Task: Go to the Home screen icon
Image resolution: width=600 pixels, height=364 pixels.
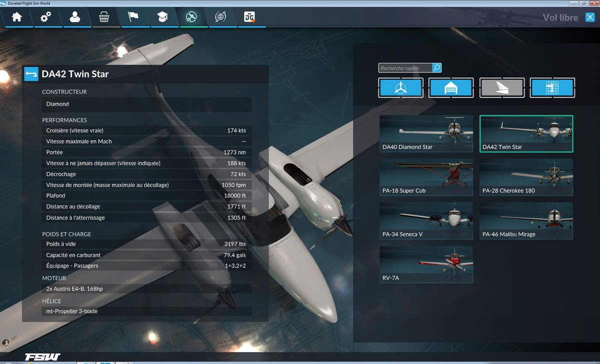Action: pyautogui.click(x=17, y=17)
